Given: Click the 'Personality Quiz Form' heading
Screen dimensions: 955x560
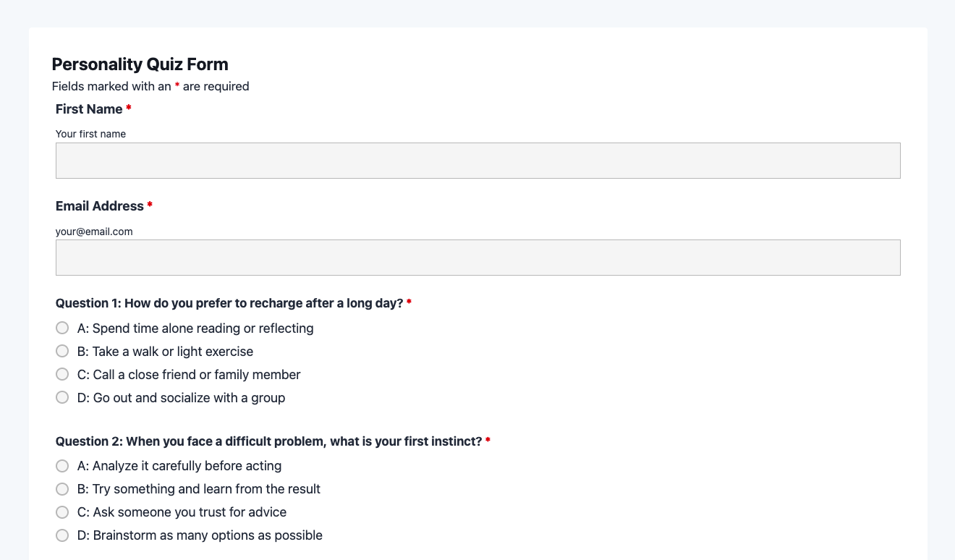Looking at the screenshot, I should (x=140, y=64).
